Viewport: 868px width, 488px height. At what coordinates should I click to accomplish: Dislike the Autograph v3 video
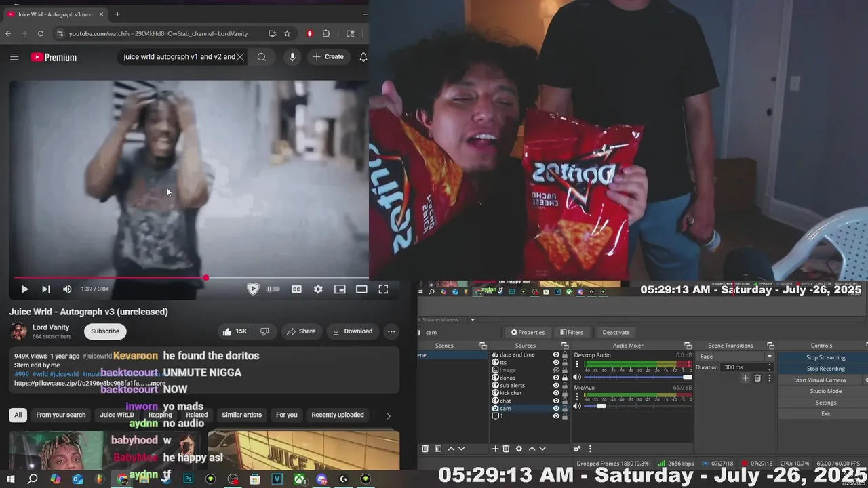click(264, 331)
